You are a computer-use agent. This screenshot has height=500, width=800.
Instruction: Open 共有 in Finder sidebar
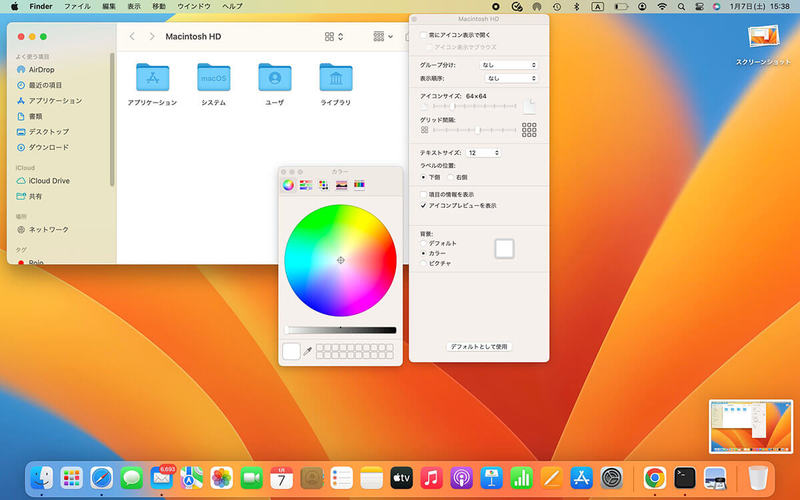[x=30, y=196]
